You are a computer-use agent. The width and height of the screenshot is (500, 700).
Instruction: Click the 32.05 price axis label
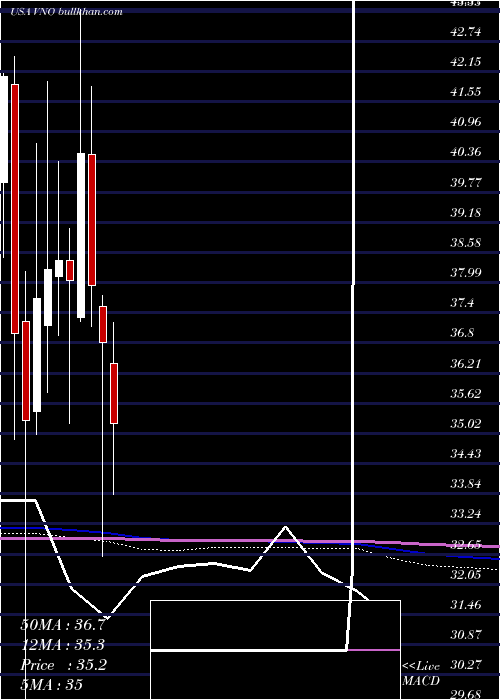466,575
